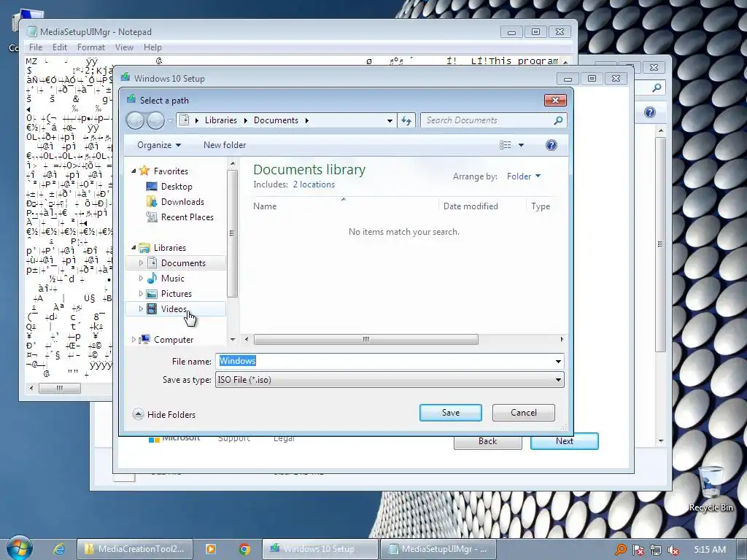747x560 pixels.
Task: Select the Pictures library icon
Action: point(152,294)
